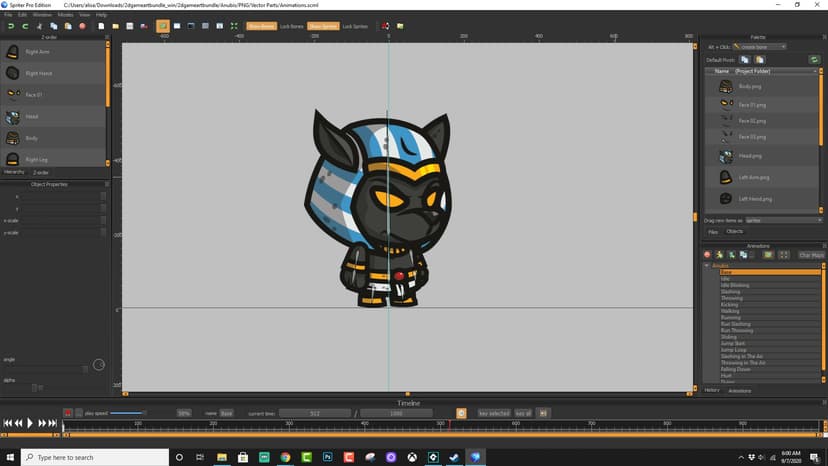828x466 pixels.
Task: Click the second Default Pivot icon
Action: click(x=759, y=60)
